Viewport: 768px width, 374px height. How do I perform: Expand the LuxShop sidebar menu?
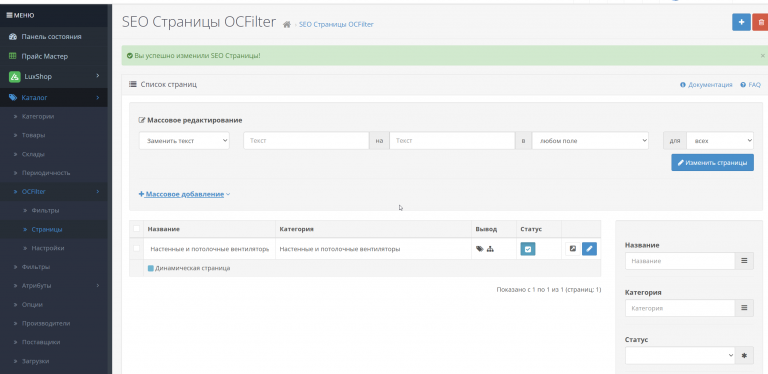97,76
